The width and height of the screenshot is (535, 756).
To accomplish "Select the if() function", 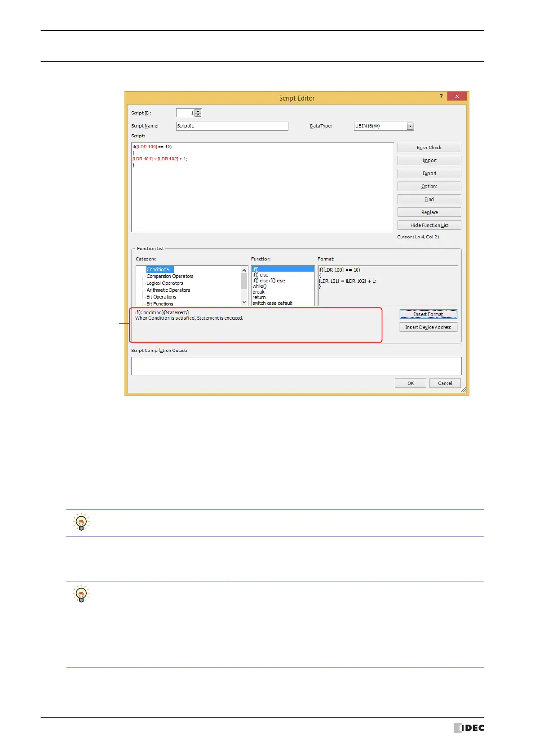I will 283,269.
